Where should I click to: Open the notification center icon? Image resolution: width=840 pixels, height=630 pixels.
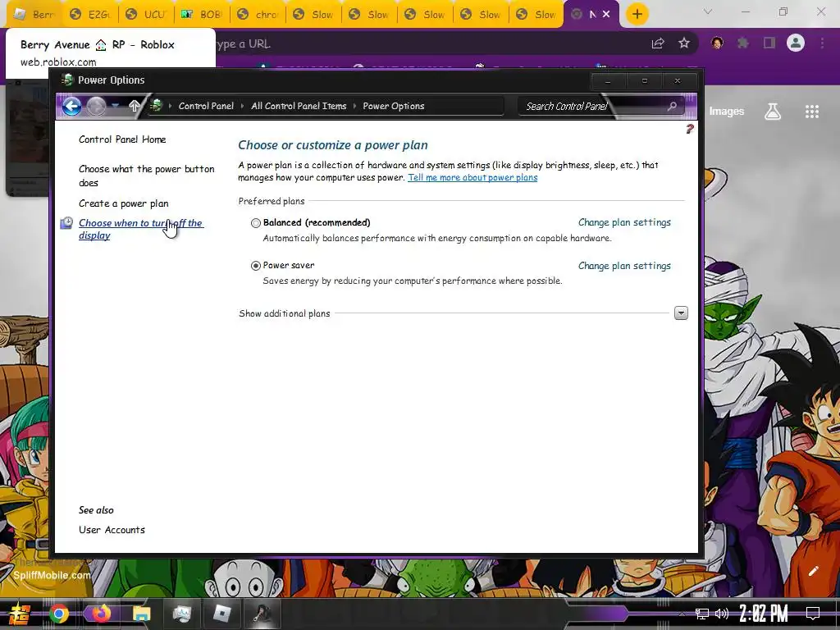(x=813, y=614)
